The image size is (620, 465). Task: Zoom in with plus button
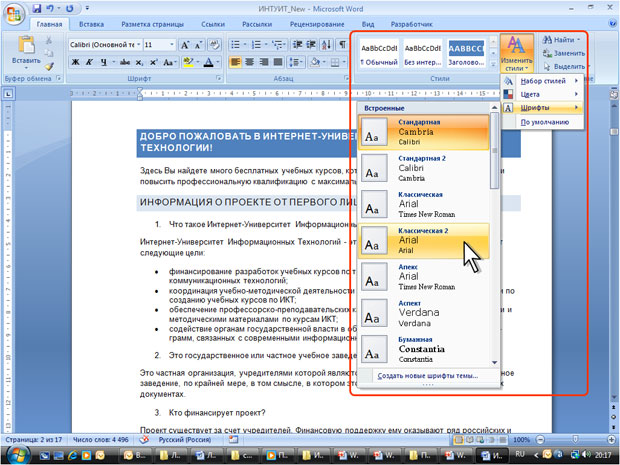point(611,439)
